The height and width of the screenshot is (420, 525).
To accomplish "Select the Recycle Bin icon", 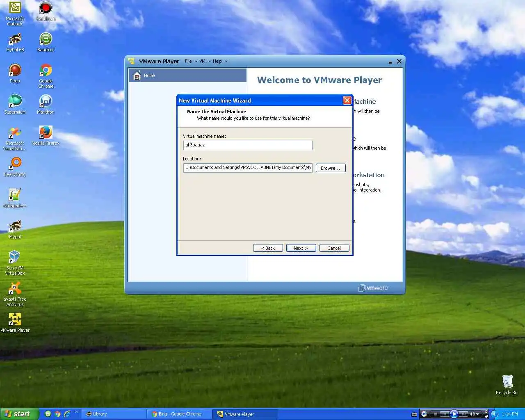I will click(507, 385).
